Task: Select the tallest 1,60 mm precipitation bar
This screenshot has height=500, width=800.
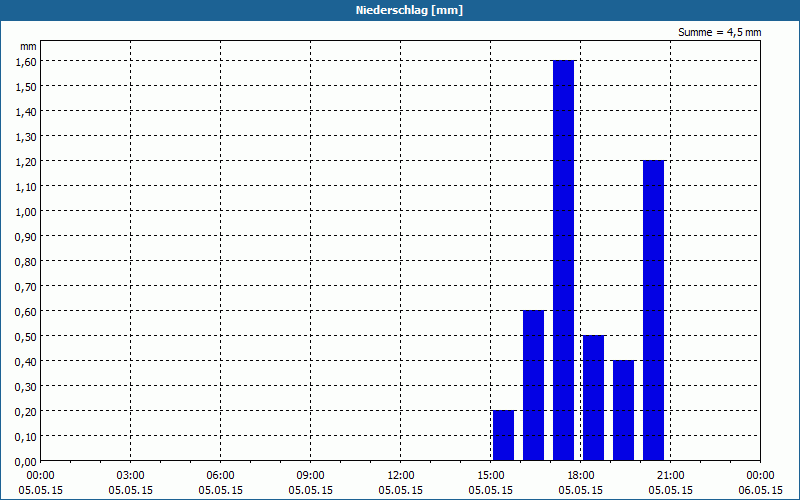Action: pyautogui.click(x=563, y=260)
